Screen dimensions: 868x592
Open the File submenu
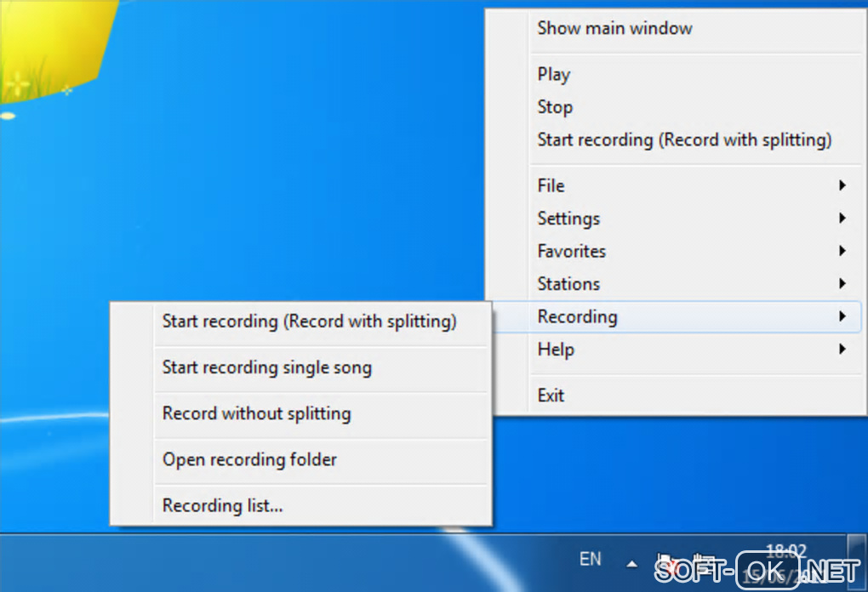click(676, 185)
